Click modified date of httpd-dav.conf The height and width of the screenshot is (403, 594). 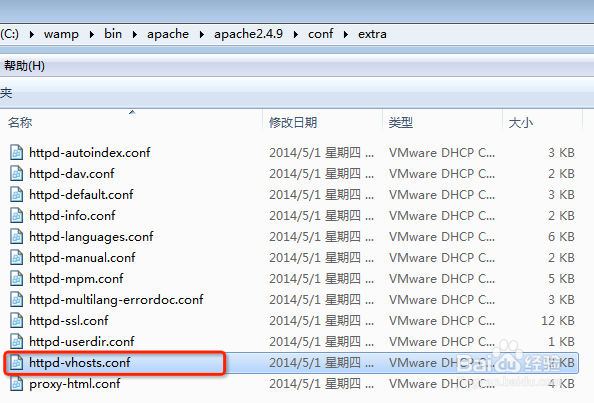pos(321,174)
